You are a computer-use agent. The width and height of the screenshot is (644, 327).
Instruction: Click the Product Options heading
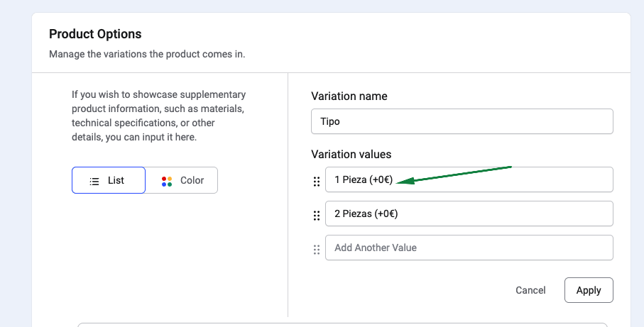pyautogui.click(x=95, y=34)
